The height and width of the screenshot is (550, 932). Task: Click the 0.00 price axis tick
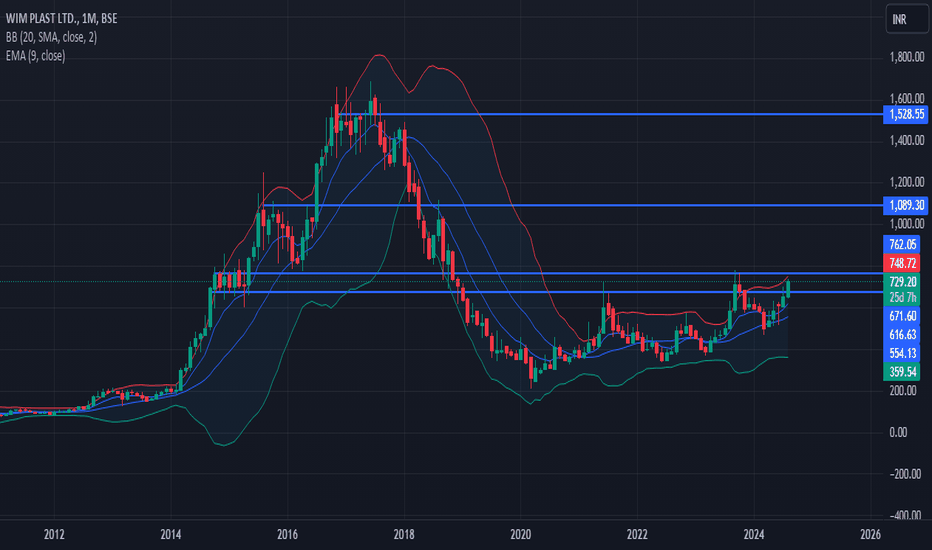[x=898, y=432]
